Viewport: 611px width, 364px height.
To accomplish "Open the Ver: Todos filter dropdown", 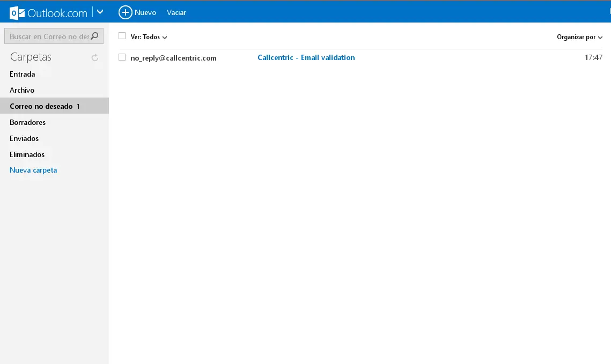I will (146, 36).
